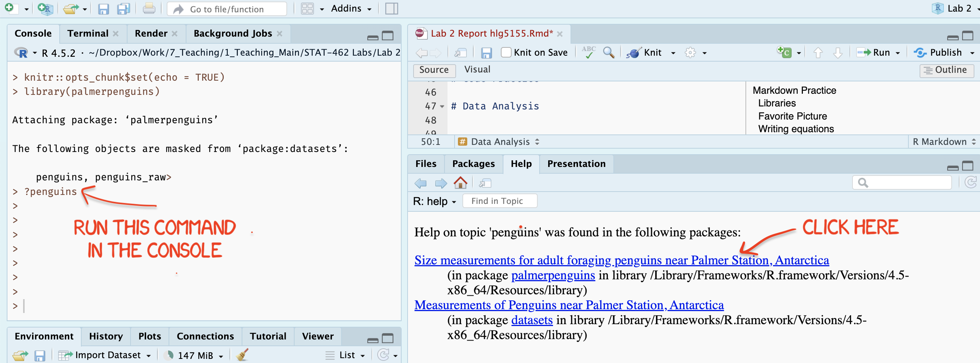
Task: Toggle the Outline pane button
Action: pyautogui.click(x=946, y=70)
